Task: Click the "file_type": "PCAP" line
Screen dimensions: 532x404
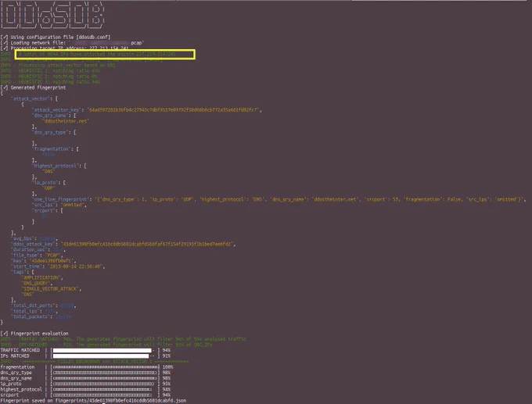Action: point(36,256)
